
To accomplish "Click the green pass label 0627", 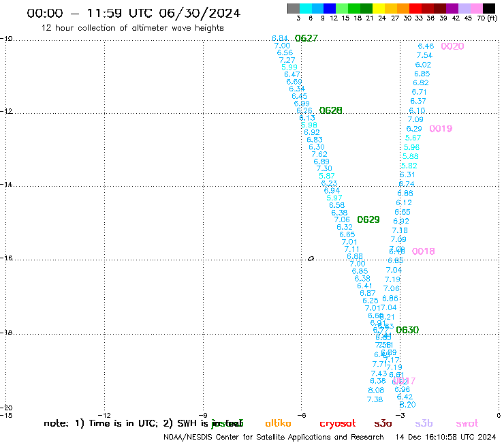I will [x=306, y=38].
